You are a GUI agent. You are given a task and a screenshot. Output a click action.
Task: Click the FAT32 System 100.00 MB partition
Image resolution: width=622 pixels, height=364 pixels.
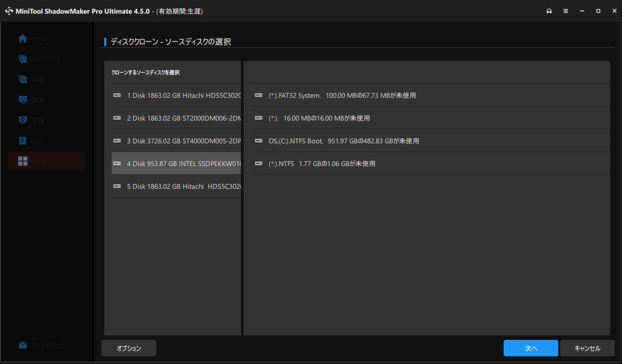pos(431,96)
